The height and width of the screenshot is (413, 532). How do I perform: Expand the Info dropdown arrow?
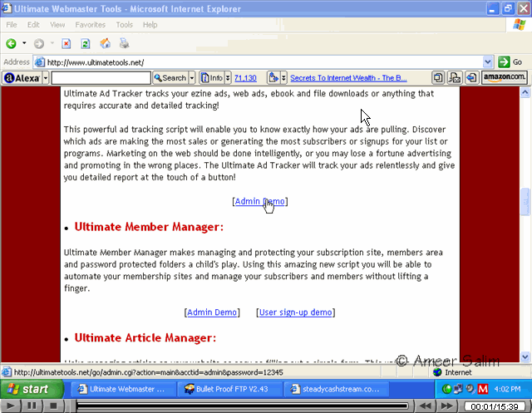coord(228,78)
